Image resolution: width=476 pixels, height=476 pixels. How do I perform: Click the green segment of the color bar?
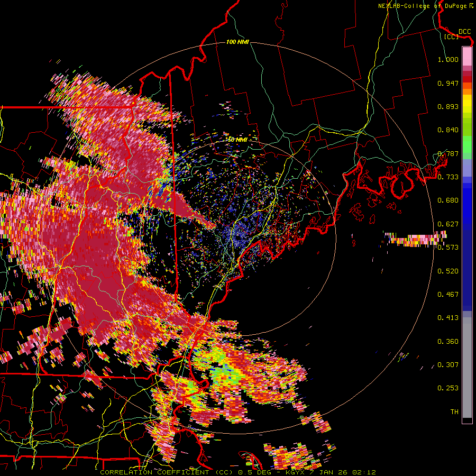(x=467, y=144)
